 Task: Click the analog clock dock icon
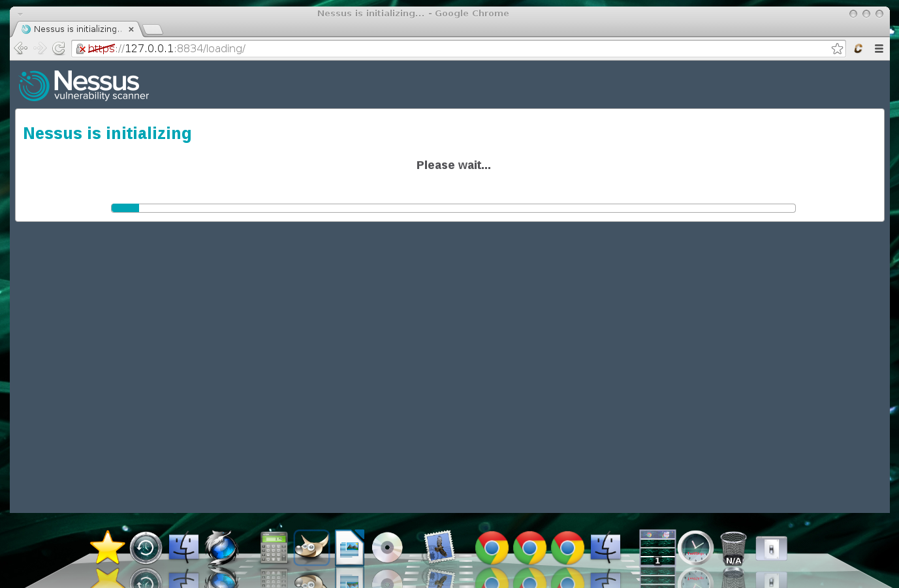(x=695, y=548)
